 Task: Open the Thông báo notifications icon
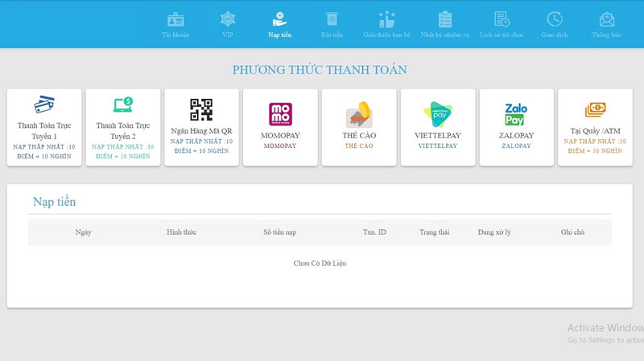tap(606, 19)
